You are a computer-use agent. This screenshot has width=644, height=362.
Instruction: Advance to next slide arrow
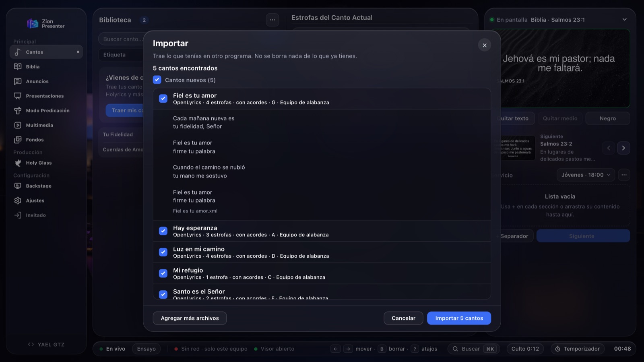click(x=623, y=148)
